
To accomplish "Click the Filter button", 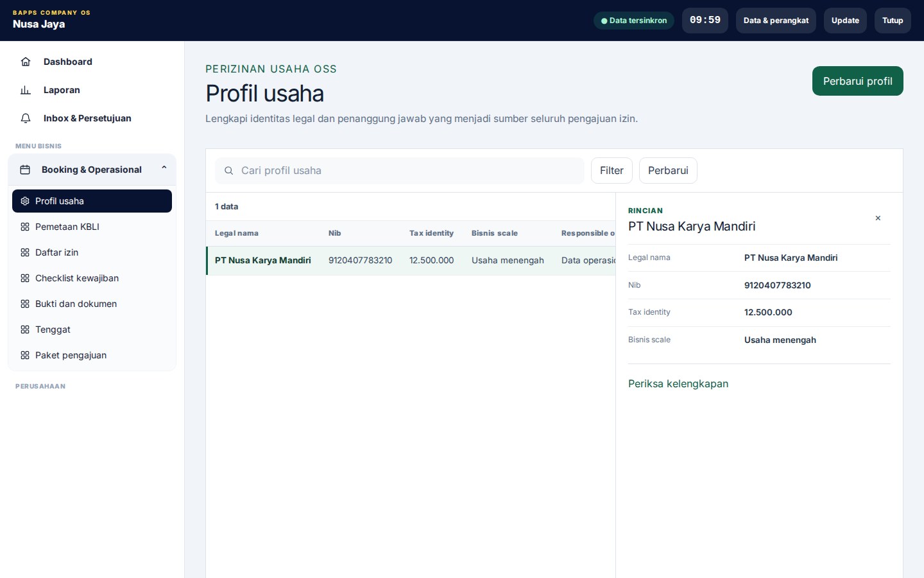I will pos(612,171).
